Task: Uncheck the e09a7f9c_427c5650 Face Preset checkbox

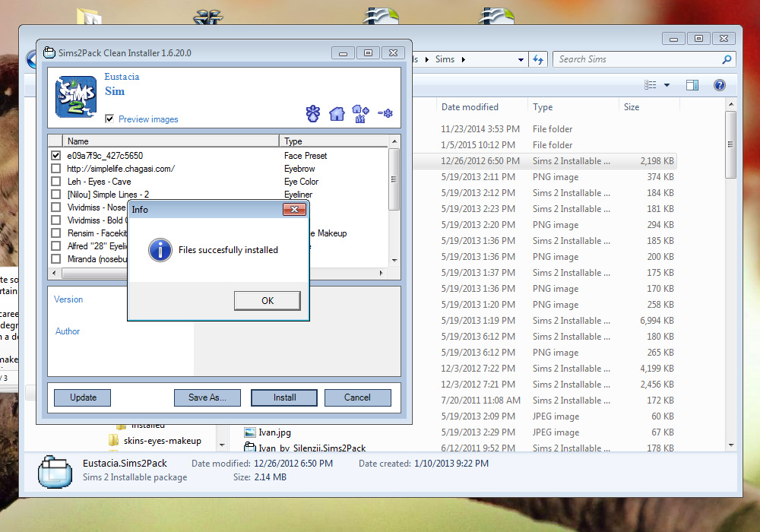Action: pos(55,156)
